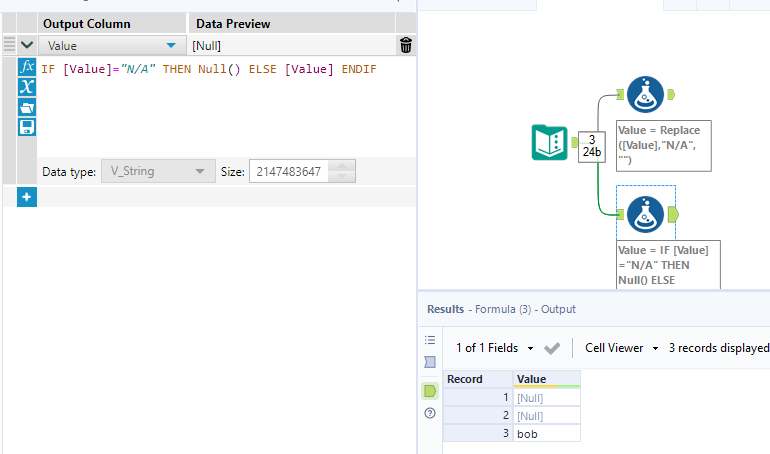
Task: Toggle the results messages list view
Action: tap(430, 340)
